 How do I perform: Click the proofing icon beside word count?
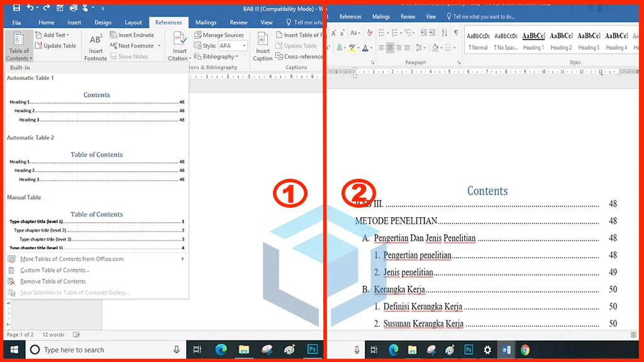(x=76, y=335)
